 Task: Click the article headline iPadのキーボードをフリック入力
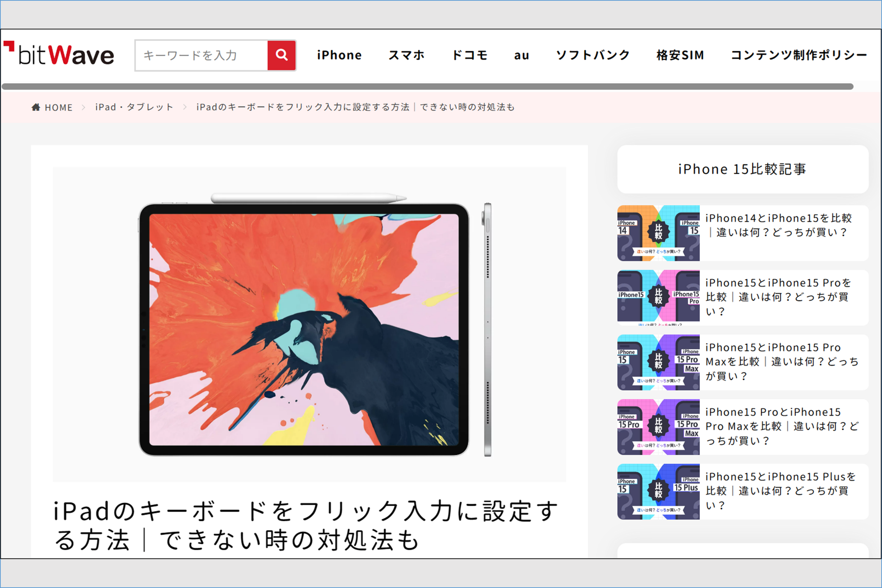[306, 525]
